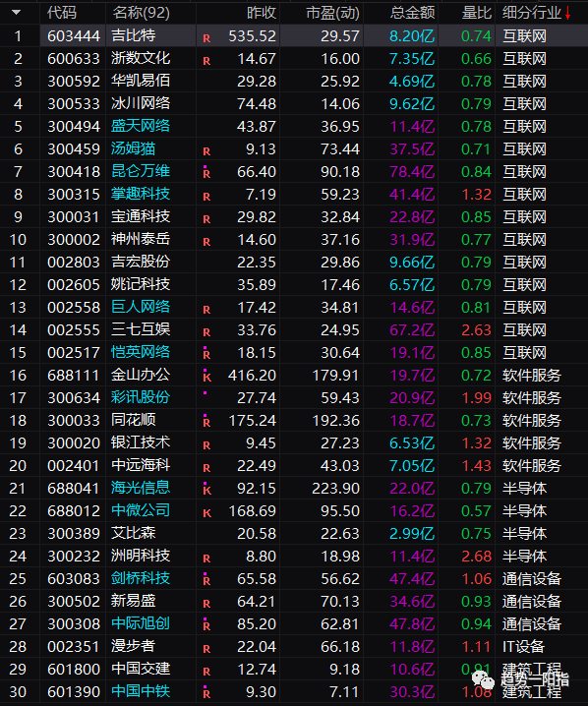Click the K icon in 中微公司 row

tap(206, 513)
